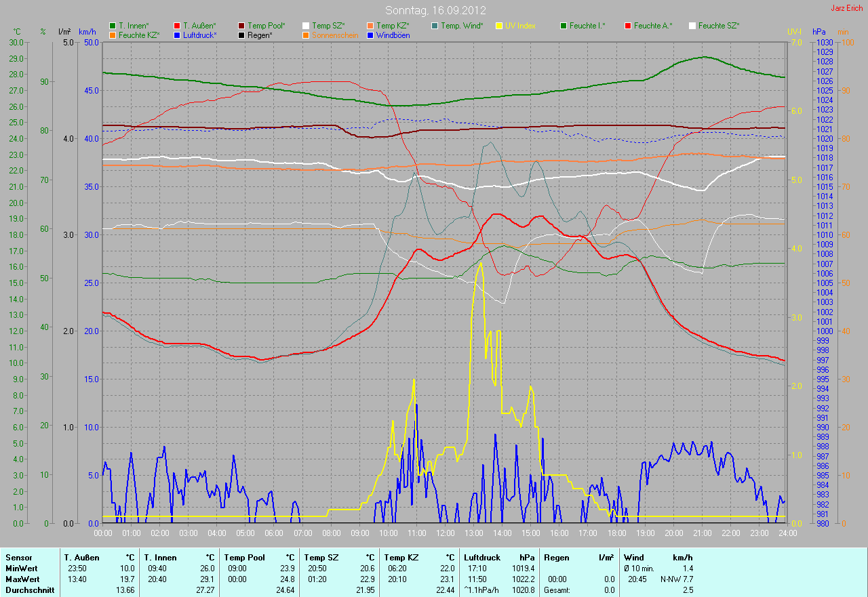The height and width of the screenshot is (597, 868).
Task: Click the 'Gesamt:' rain total label
Action: click(557, 590)
